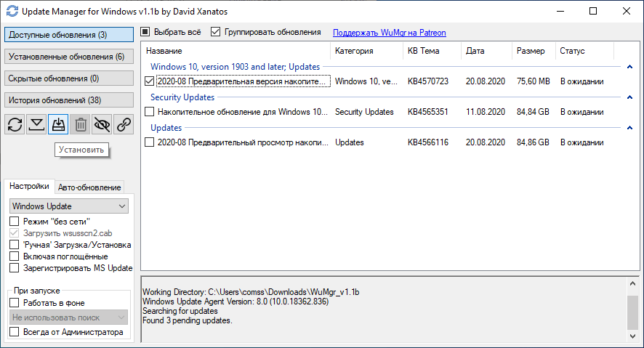Collapse the Updates group arrow

[x=629, y=128]
